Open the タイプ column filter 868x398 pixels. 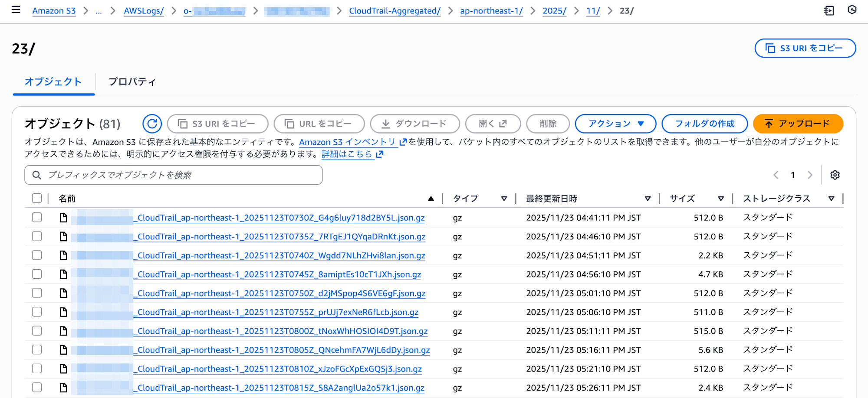(504, 199)
